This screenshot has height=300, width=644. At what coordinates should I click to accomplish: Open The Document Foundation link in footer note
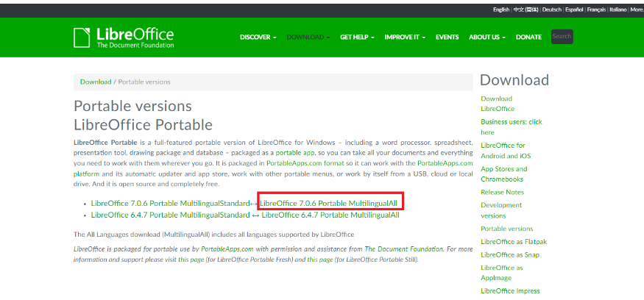tap(404, 249)
